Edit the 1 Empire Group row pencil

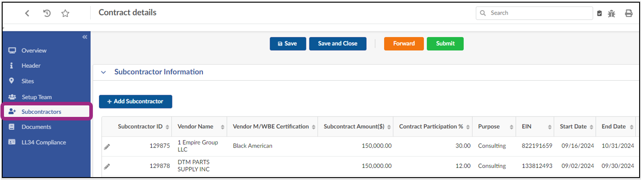pos(107,147)
